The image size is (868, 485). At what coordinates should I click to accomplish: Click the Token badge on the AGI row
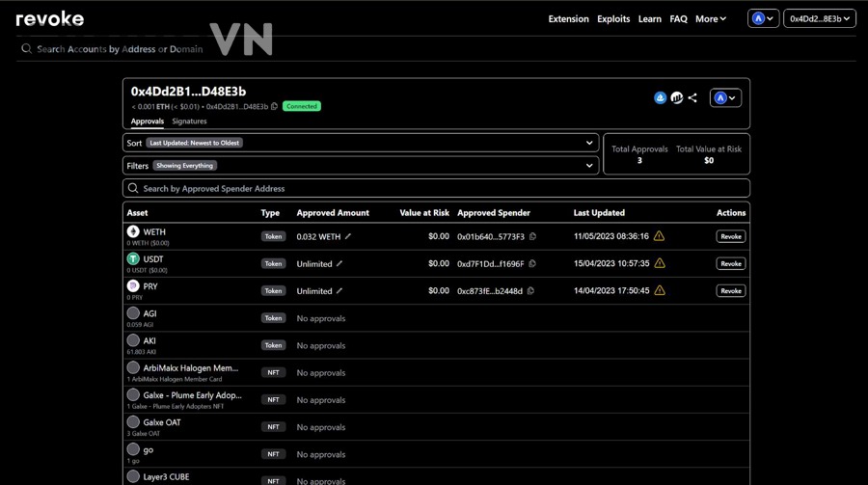pyautogui.click(x=274, y=318)
